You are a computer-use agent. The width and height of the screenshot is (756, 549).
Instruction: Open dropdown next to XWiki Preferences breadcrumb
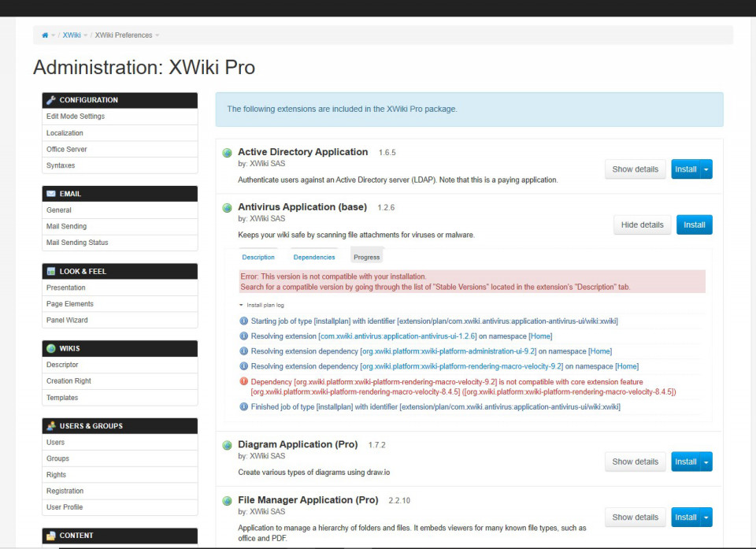pyautogui.click(x=157, y=35)
